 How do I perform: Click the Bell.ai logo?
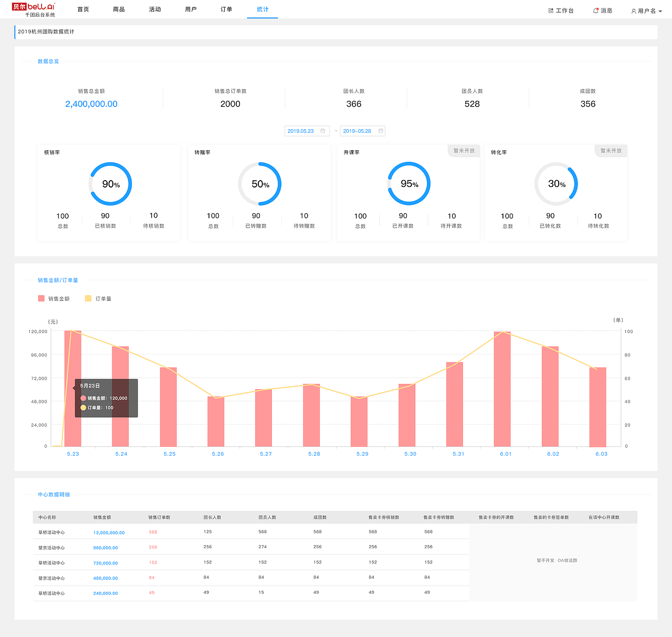[33, 7]
